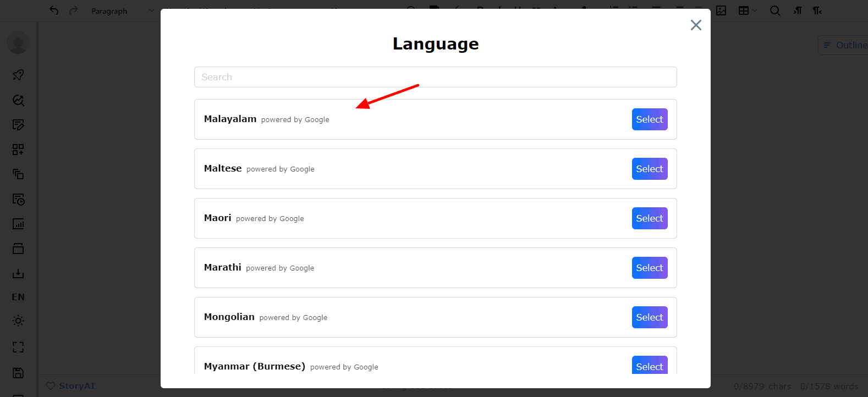
Task: Click the magnifier search icon in top toolbar
Action: (x=775, y=10)
